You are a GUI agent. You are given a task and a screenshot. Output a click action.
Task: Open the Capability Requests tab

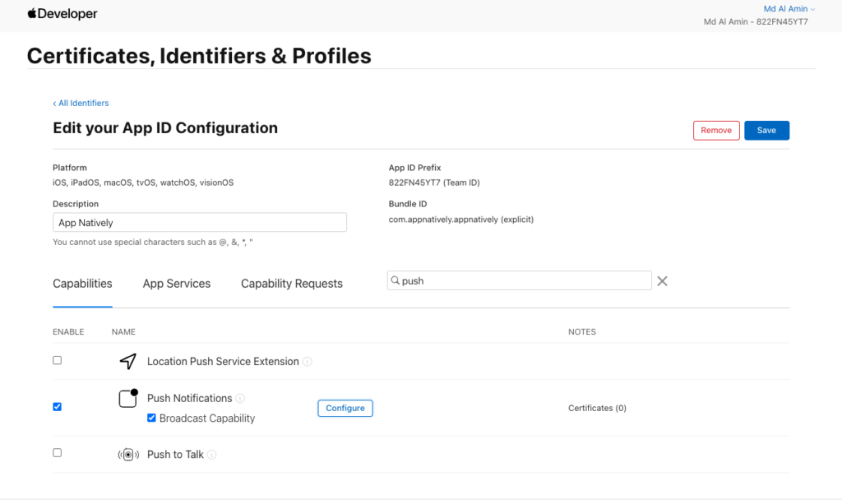(x=292, y=284)
